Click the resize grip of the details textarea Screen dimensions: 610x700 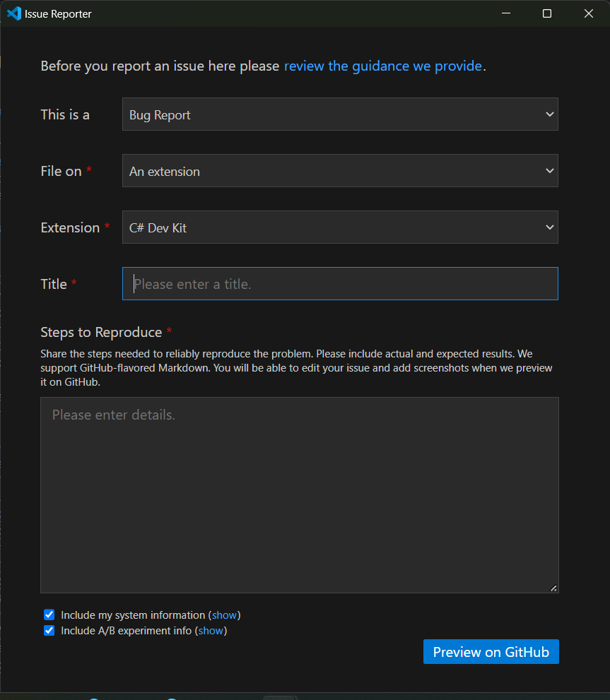(x=553, y=586)
